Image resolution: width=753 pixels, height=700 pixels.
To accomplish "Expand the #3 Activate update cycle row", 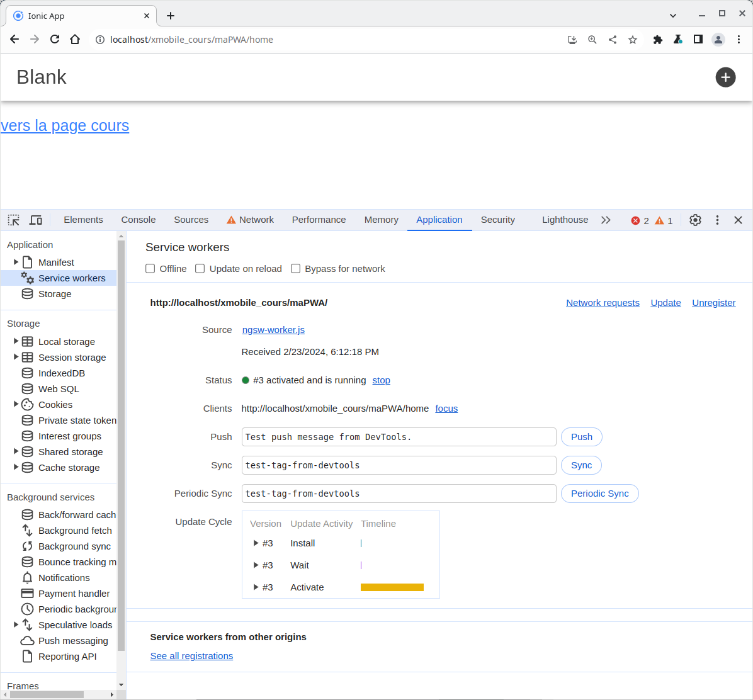I will pyautogui.click(x=256, y=587).
